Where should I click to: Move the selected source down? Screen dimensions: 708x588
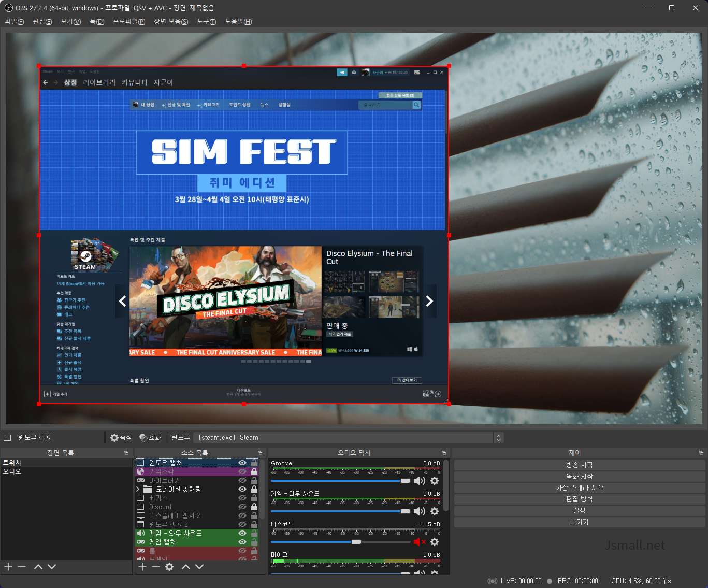199,567
